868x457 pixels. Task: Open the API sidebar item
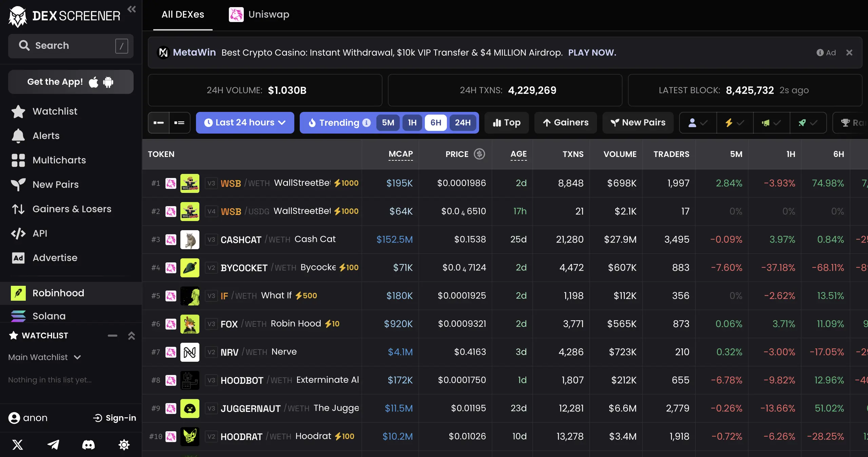[x=71, y=233]
